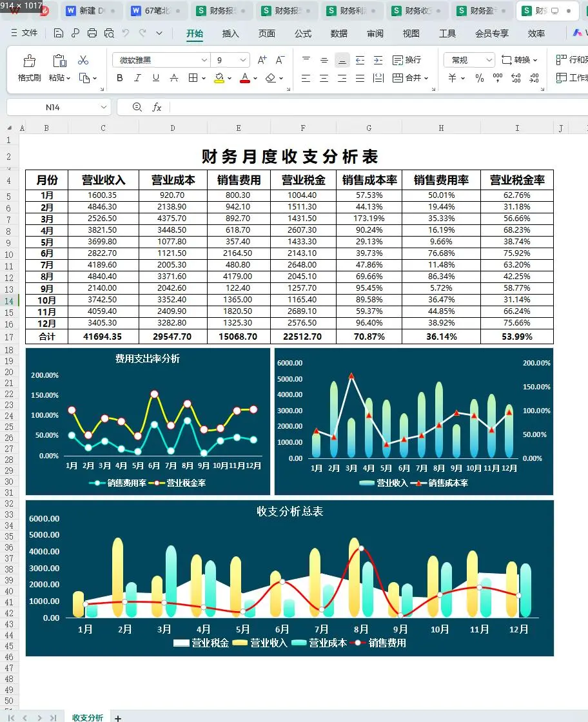Expand the Merge (合并) dropdown arrow
The height and width of the screenshot is (722, 588).
click(x=426, y=78)
